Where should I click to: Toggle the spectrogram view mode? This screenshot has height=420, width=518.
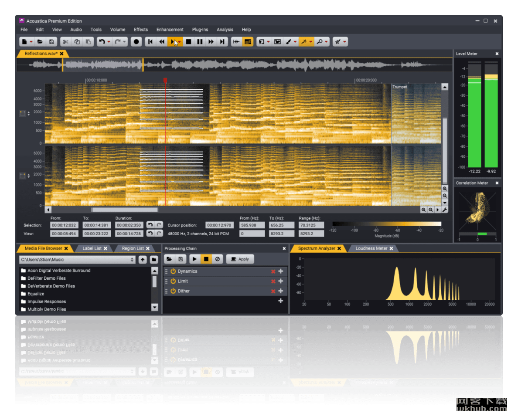point(247,41)
